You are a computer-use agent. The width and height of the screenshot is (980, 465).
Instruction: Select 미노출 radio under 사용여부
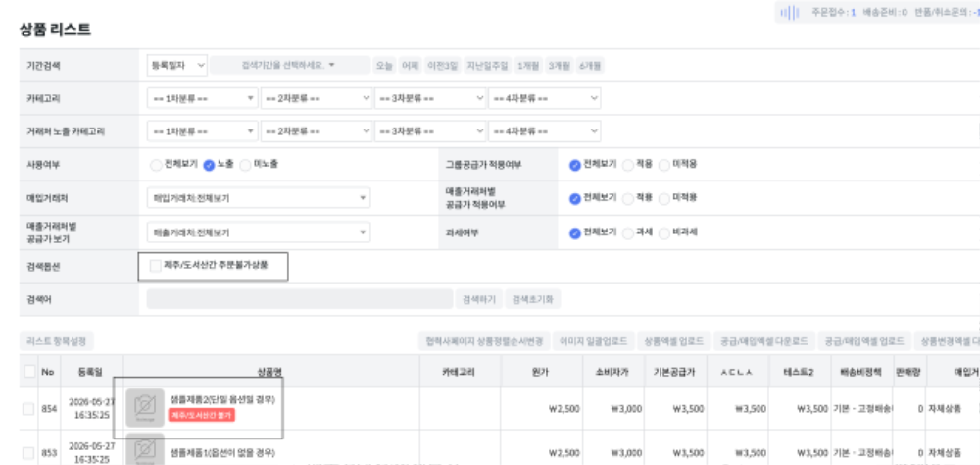(x=246, y=165)
